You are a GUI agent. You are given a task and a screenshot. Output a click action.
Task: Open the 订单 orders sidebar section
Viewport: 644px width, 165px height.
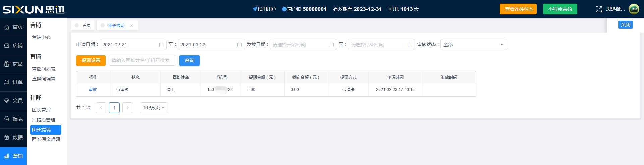[13, 82]
